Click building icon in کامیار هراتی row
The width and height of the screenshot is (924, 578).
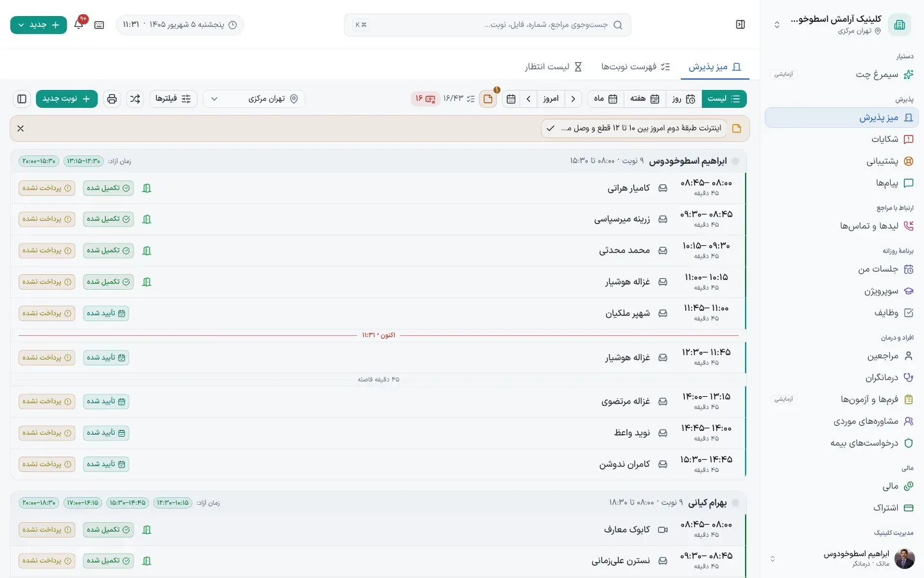point(146,188)
